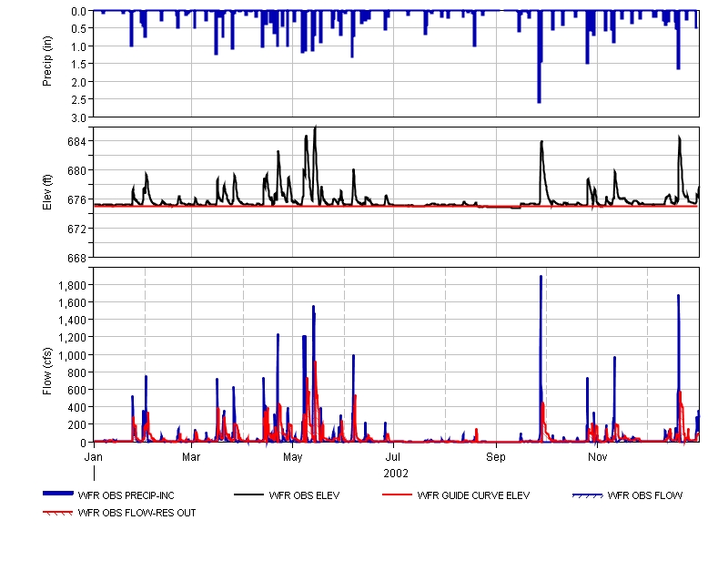
Task: Click the 2002 year label on time axis
Action: click(396, 473)
